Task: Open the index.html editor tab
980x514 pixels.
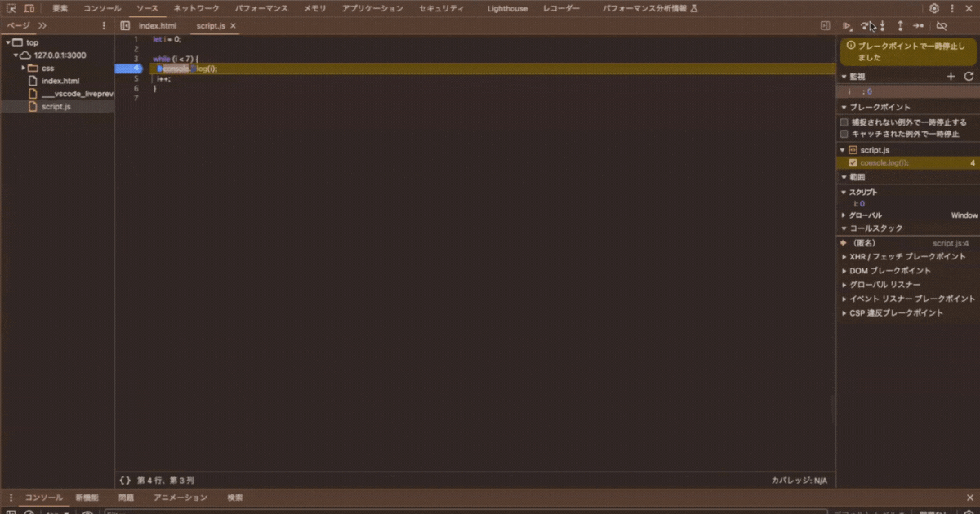Action: (x=157, y=26)
